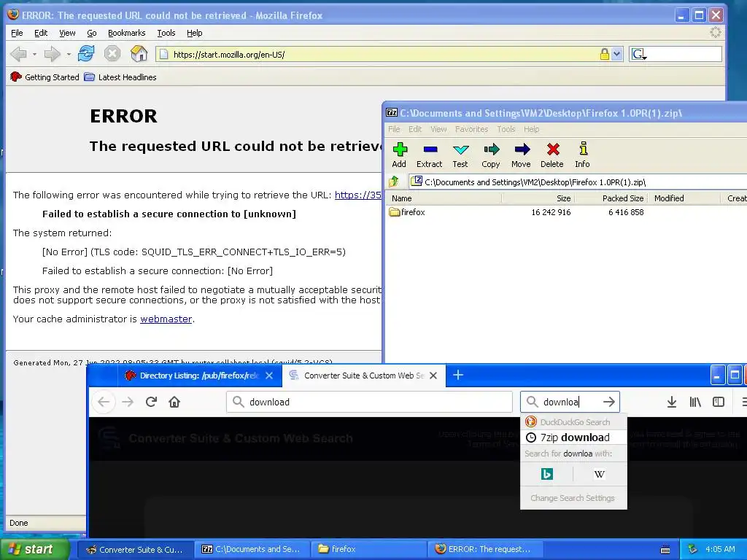Click the Forward arrow in old Firefox

(x=52, y=54)
